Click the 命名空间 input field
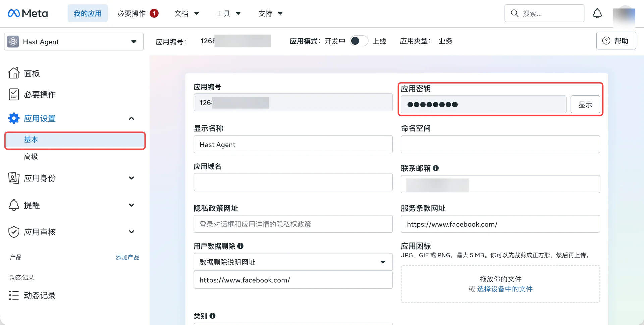Image resolution: width=644 pixels, height=325 pixels. coord(500,144)
